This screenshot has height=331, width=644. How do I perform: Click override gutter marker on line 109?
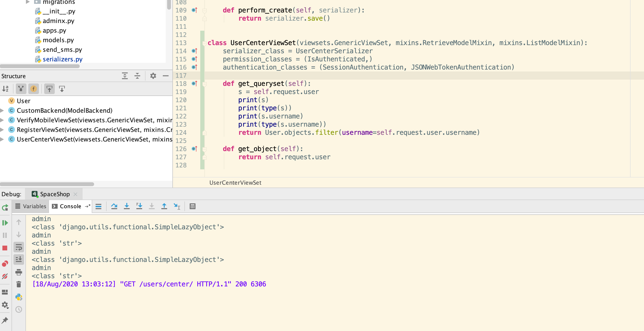coord(194,10)
